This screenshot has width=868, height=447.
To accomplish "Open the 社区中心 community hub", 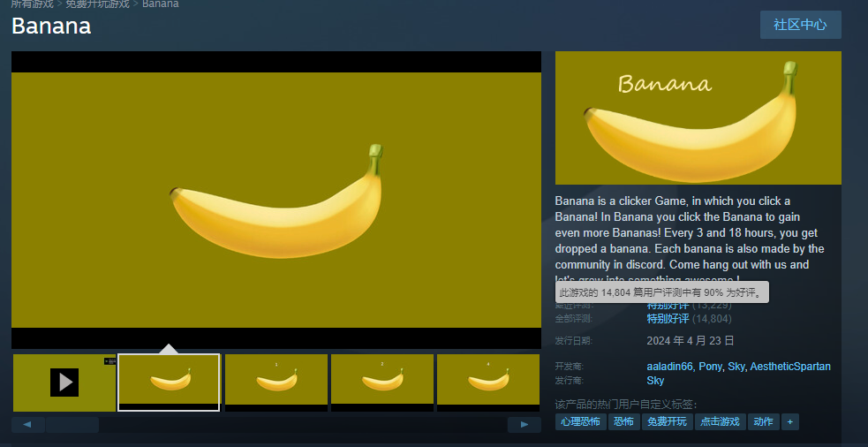I will [800, 25].
